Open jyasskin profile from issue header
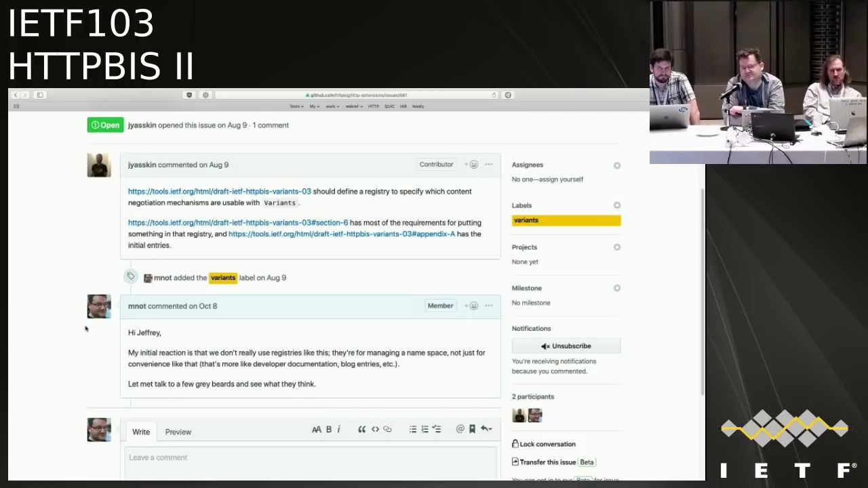This screenshot has height=488, width=868. pyautogui.click(x=142, y=125)
